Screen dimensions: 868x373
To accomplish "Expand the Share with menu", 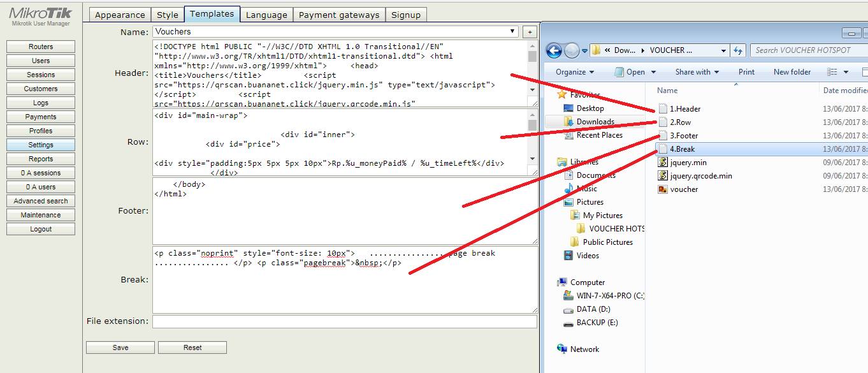I will pos(697,72).
